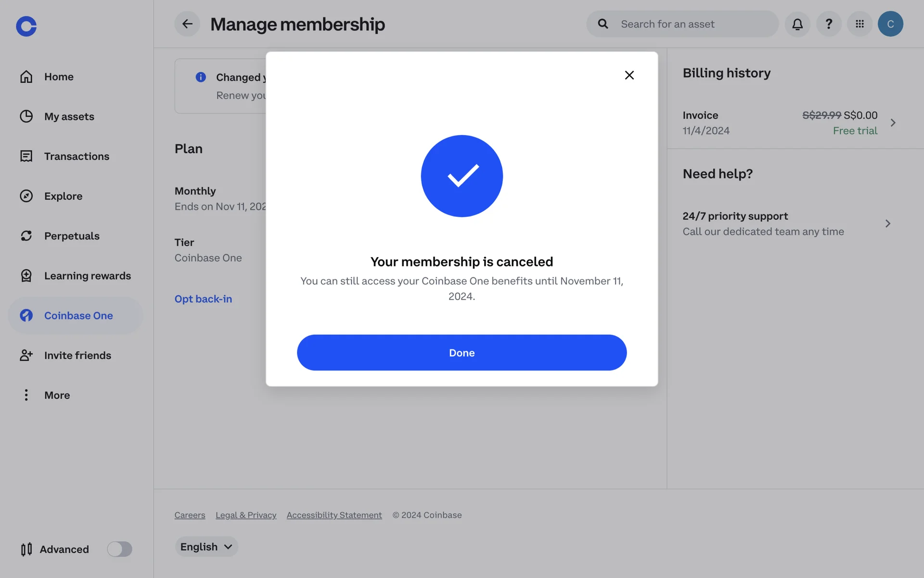
Task: Open the English language dropdown
Action: click(206, 547)
